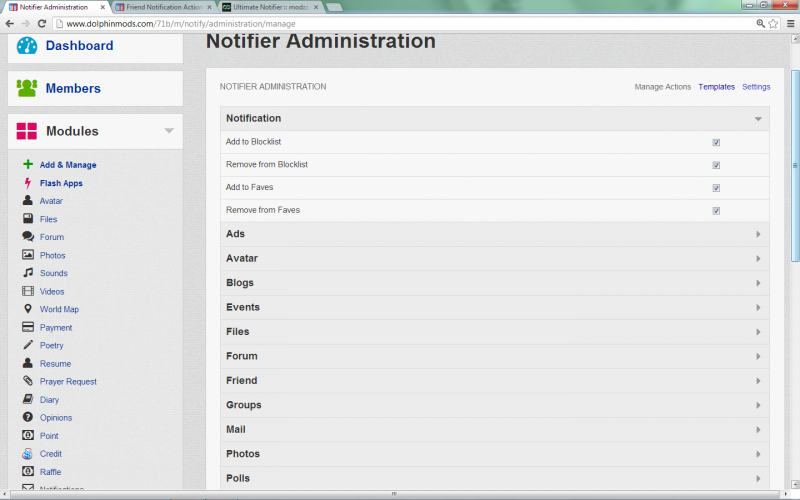
Task: Click the World Map pin icon
Action: (x=28, y=309)
